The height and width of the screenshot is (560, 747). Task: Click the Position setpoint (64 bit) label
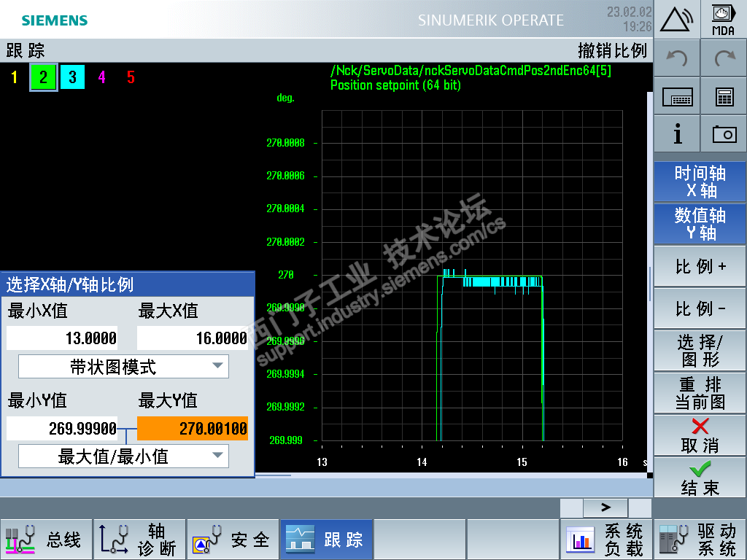point(395,85)
